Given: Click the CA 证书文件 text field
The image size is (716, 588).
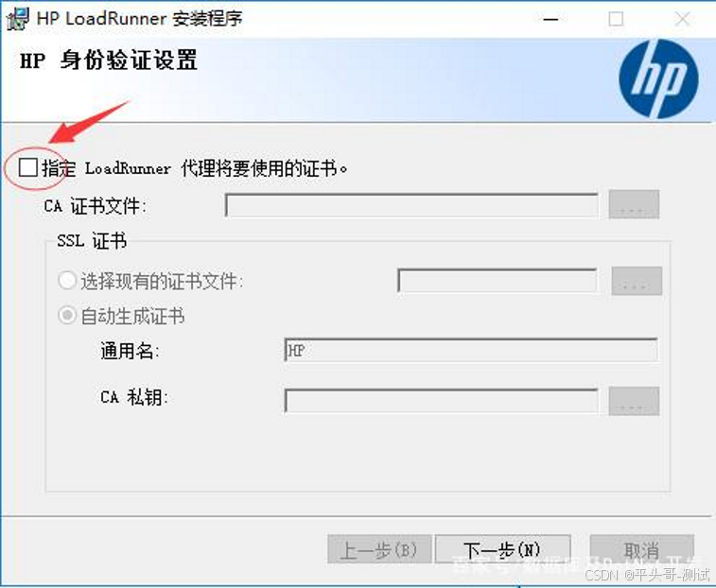Looking at the screenshot, I should 411,205.
